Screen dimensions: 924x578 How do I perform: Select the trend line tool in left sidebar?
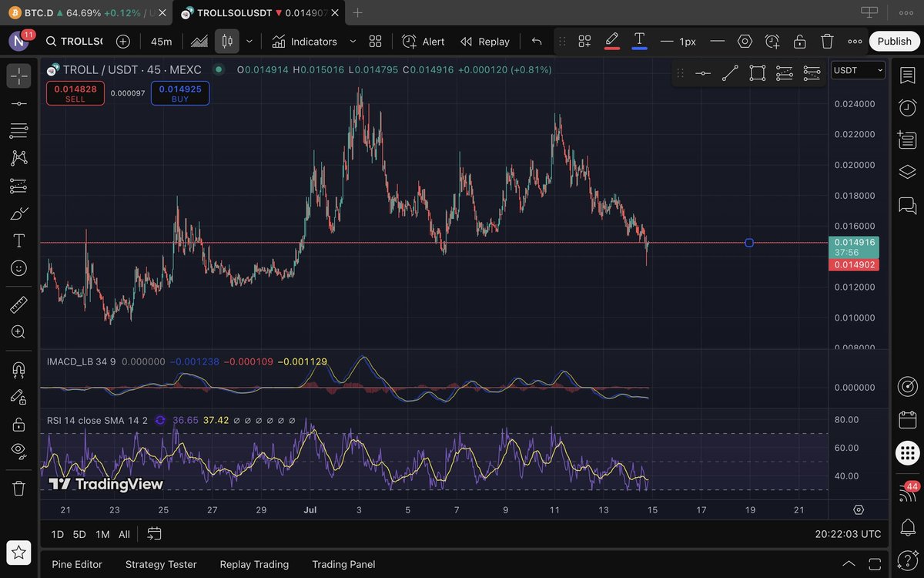19,103
